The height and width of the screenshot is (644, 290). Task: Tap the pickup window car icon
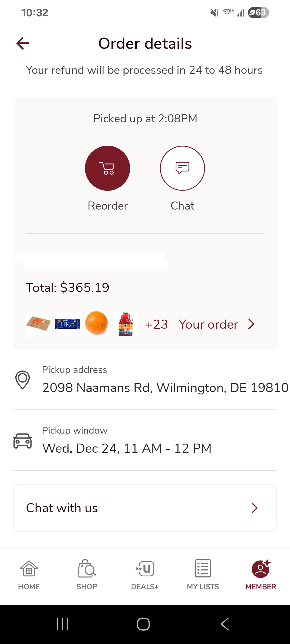[23, 441]
